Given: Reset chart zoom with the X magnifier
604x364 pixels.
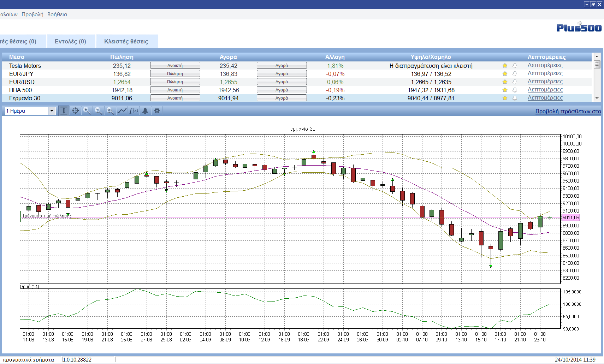Looking at the screenshot, I should click(x=110, y=111).
